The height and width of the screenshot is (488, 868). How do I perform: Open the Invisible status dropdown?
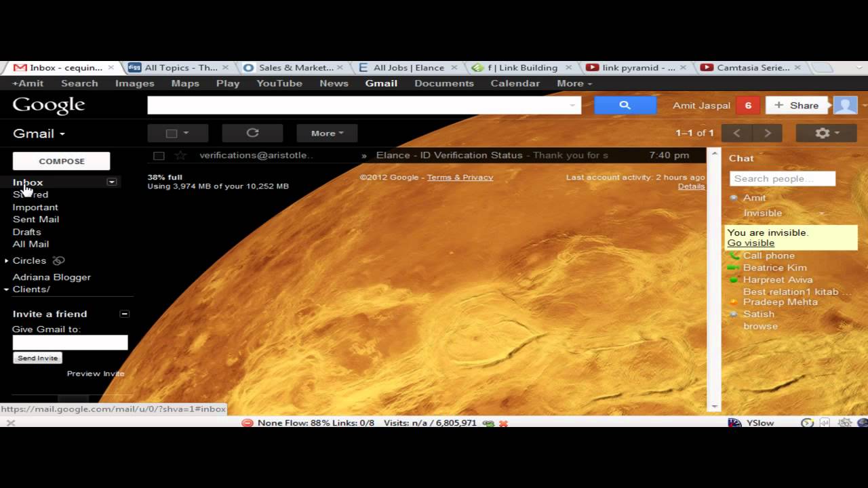[x=821, y=213]
